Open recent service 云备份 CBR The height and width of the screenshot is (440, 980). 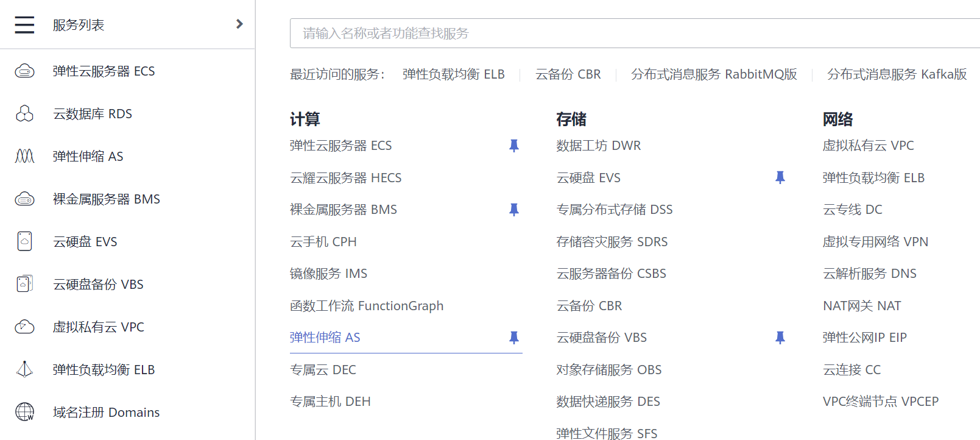568,74
